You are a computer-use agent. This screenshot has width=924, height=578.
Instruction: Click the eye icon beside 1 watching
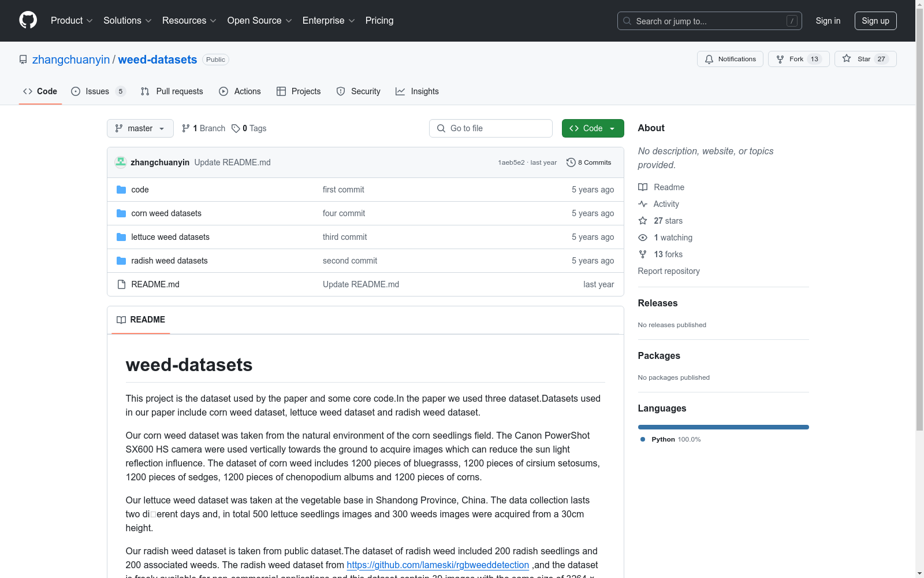(643, 238)
